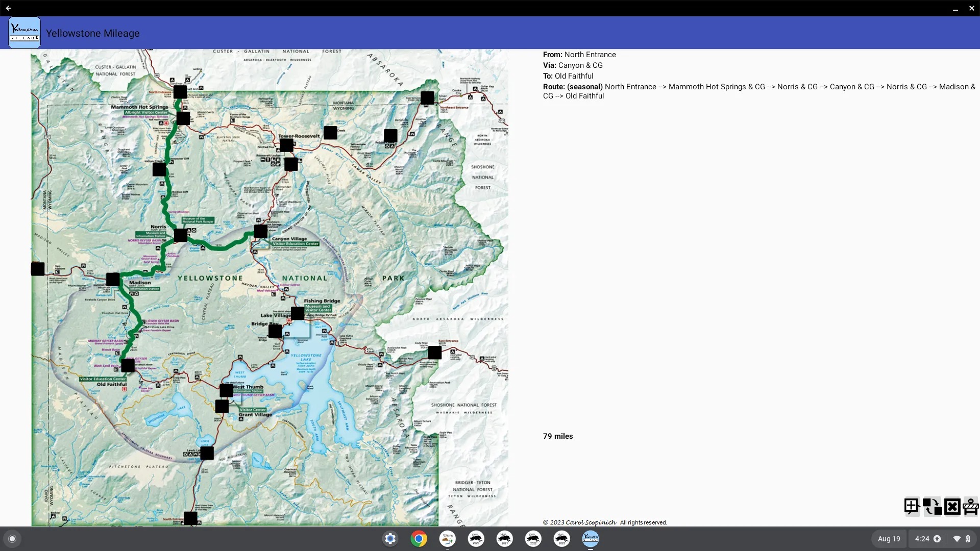980x551 pixels.
Task: Click the fullscreen map expand icon
Action: (x=911, y=506)
